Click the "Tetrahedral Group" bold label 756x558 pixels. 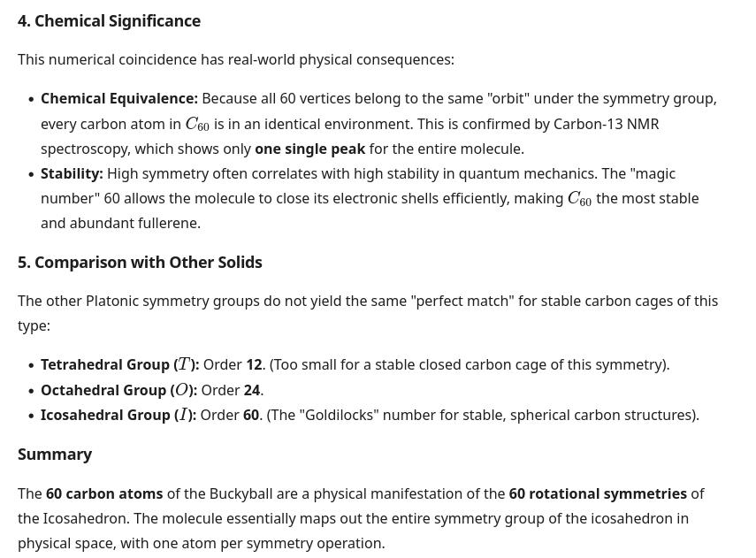coord(105,364)
